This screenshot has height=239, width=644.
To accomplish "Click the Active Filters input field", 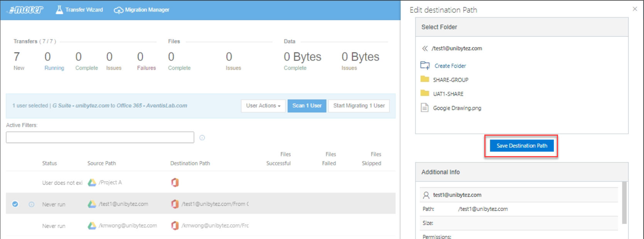I will 100,137.
